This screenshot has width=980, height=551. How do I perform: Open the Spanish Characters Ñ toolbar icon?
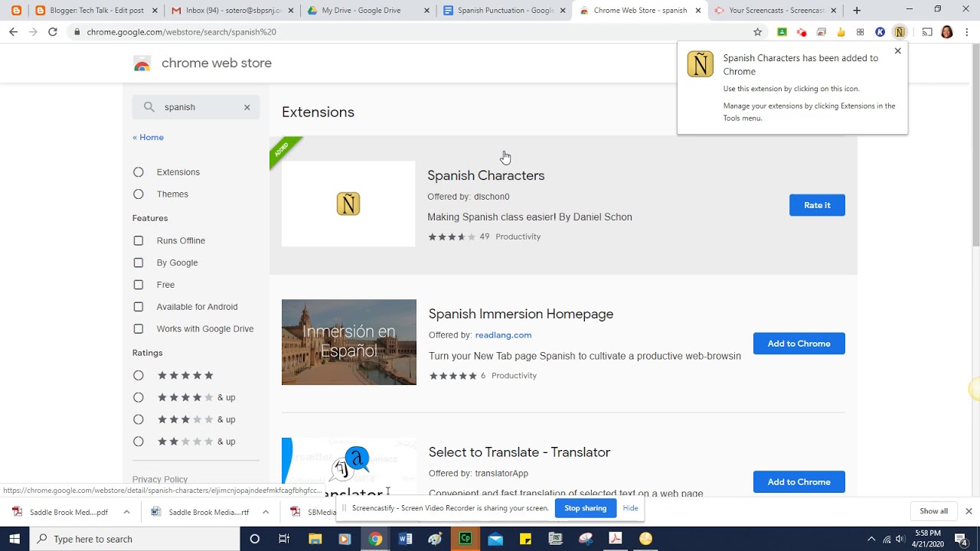tap(900, 32)
